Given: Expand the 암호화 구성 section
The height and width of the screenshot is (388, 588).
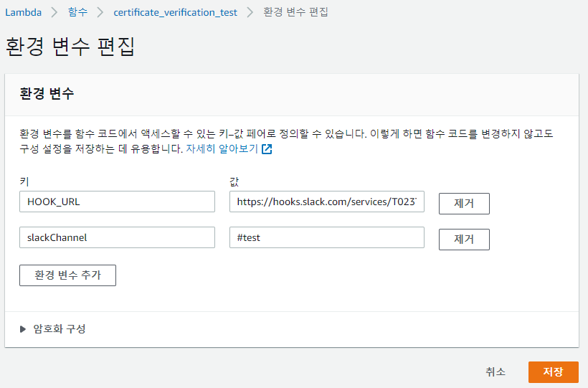Looking at the screenshot, I should 53,329.
